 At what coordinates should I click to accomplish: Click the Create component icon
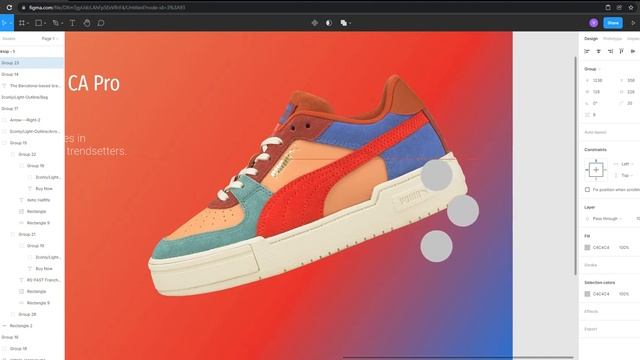point(314,23)
